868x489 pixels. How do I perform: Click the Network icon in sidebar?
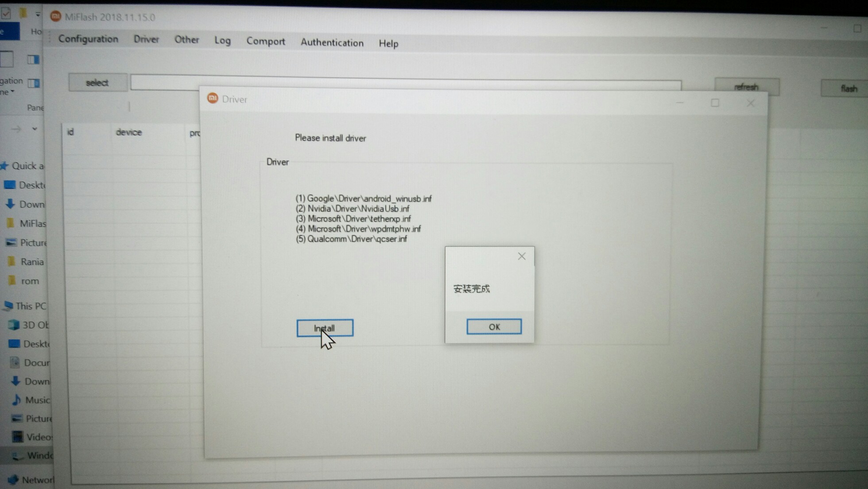tap(13, 479)
